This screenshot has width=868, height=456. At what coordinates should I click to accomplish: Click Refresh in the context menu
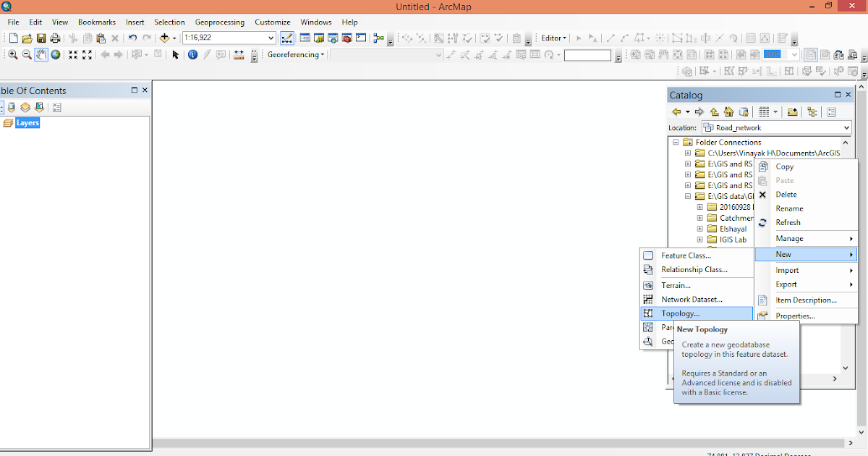coord(806,222)
